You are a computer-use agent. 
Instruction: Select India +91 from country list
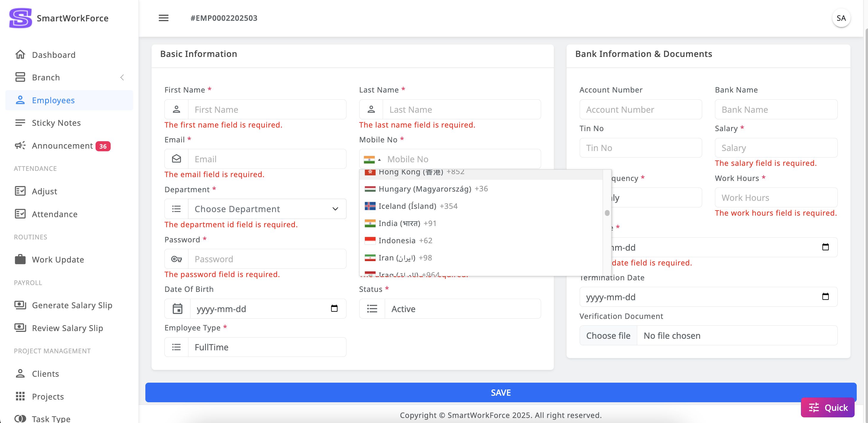407,223
